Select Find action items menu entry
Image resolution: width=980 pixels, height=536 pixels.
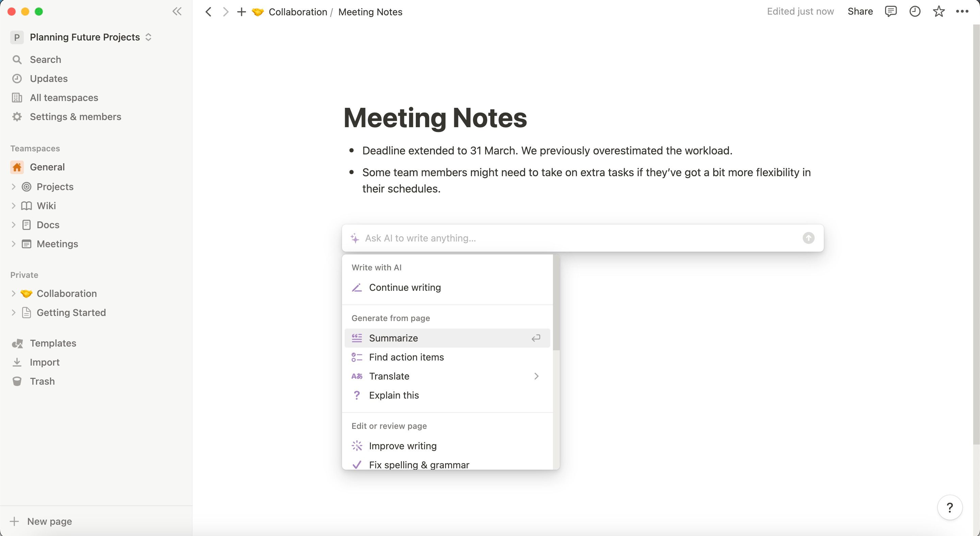[x=406, y=357]
